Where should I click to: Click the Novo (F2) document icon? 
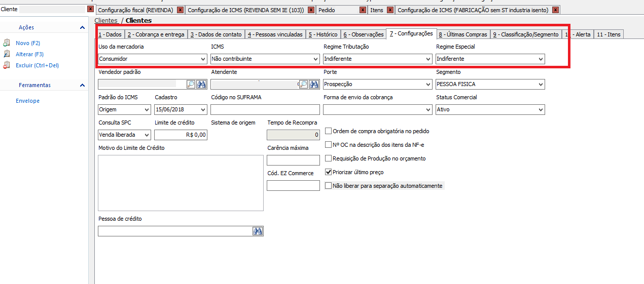[x=7, y=43]
